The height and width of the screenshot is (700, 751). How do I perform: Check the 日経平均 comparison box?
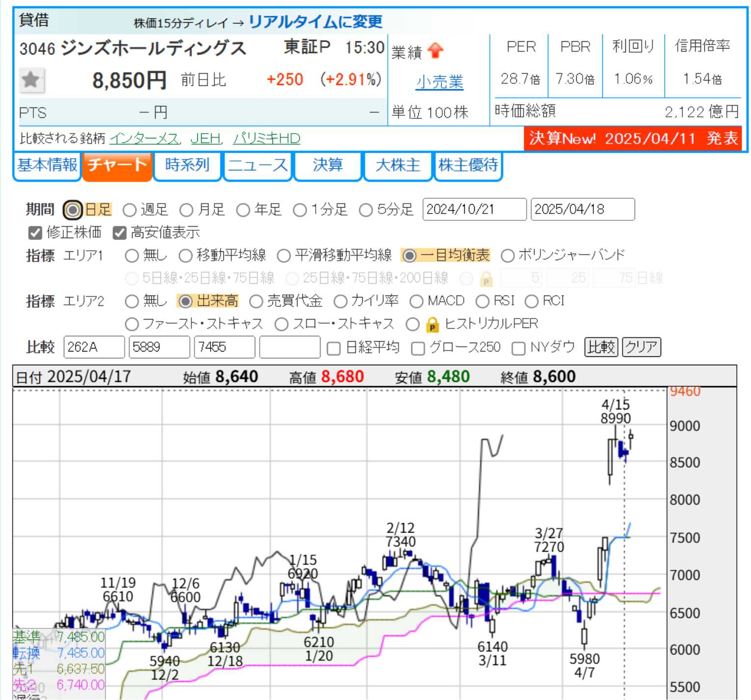pos(334,348)
